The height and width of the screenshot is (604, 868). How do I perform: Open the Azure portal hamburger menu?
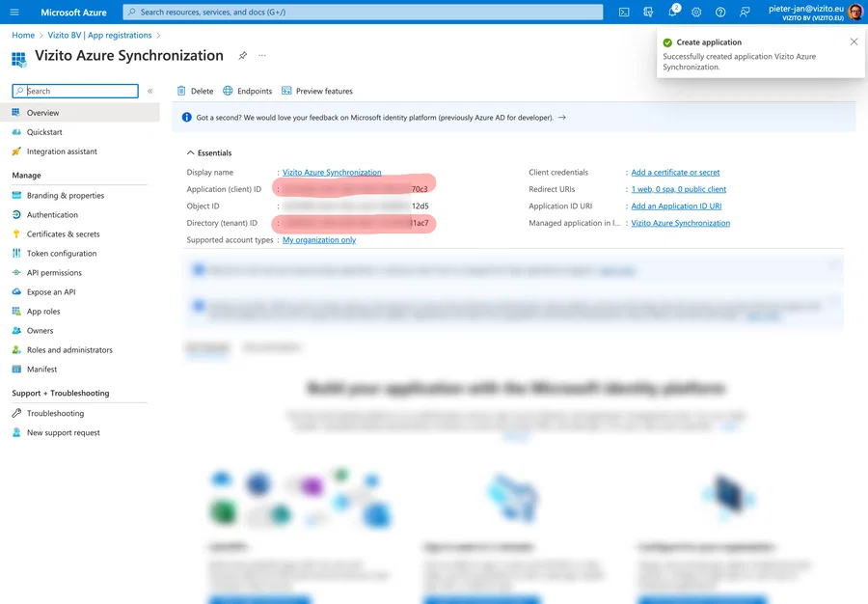click(x=14, y=13)
